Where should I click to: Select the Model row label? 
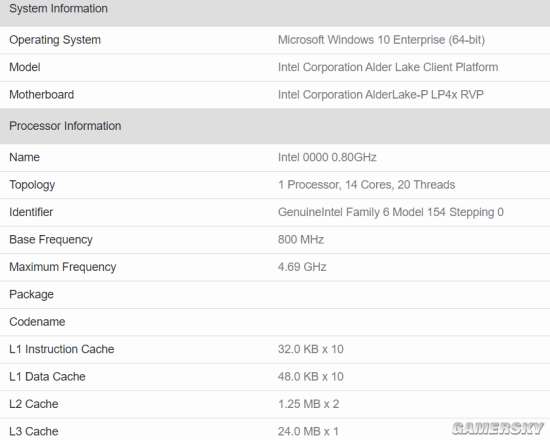pyautogui.click(x=25, y=67)
